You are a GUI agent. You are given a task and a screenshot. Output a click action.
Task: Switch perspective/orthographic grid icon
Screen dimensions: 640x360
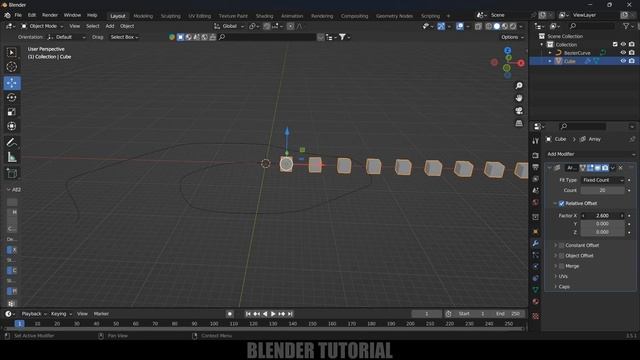tap(519, 123)
